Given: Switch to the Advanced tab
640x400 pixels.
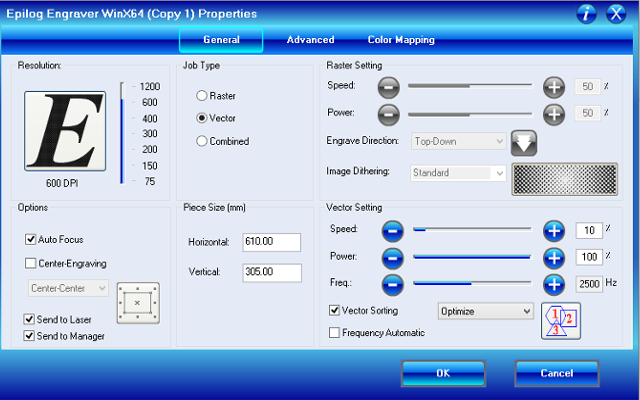Looking at the screenshot, I should pyautogui.click(x=311, y=40).
